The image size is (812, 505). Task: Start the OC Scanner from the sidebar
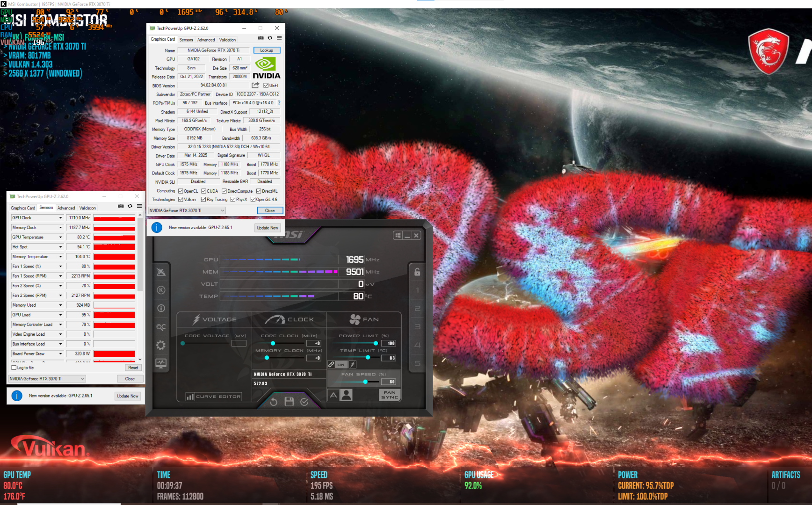(161, 327)
